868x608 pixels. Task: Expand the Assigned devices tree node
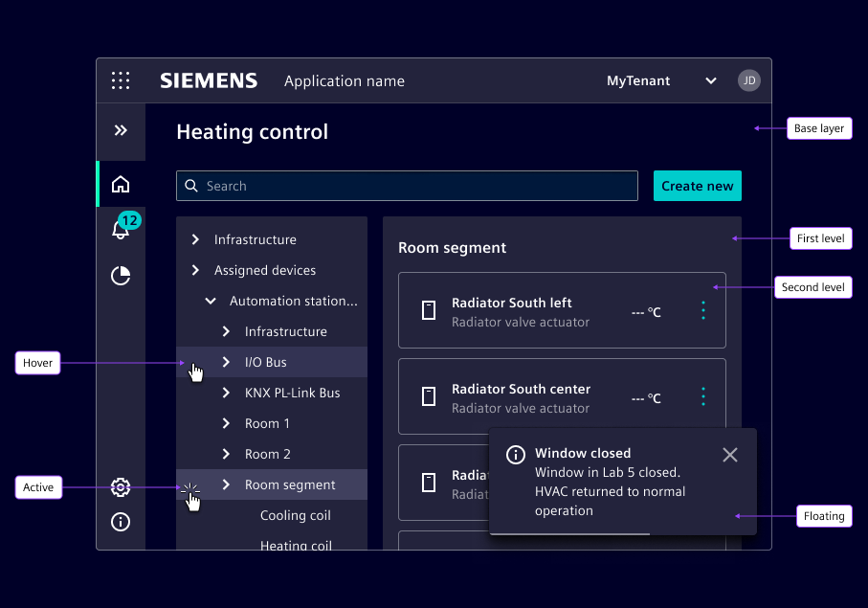(195, 270)
